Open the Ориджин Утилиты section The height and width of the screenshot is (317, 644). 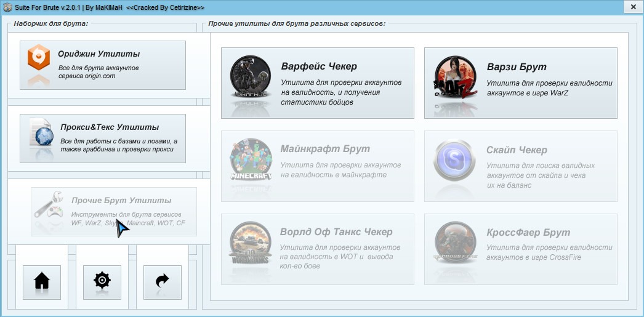coord(103,65)
